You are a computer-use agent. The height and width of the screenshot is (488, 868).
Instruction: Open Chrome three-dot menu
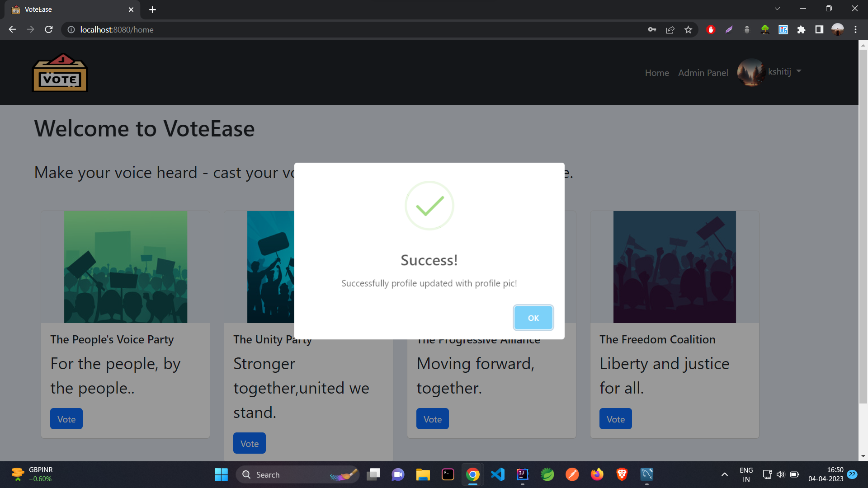[855, 30]
